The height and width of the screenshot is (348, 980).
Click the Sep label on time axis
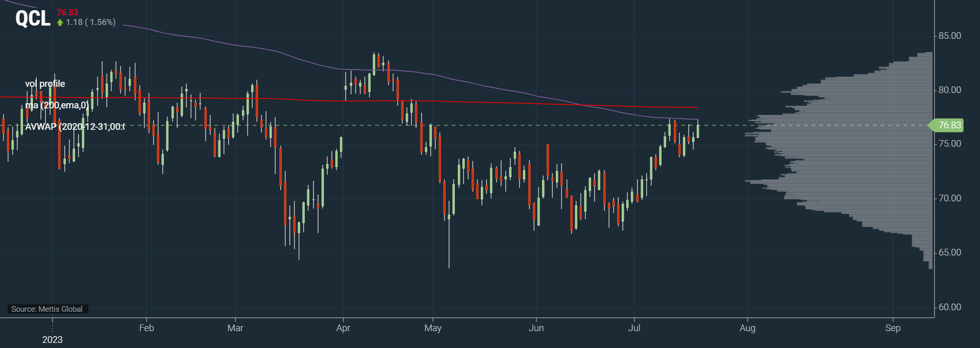(893, 328)
